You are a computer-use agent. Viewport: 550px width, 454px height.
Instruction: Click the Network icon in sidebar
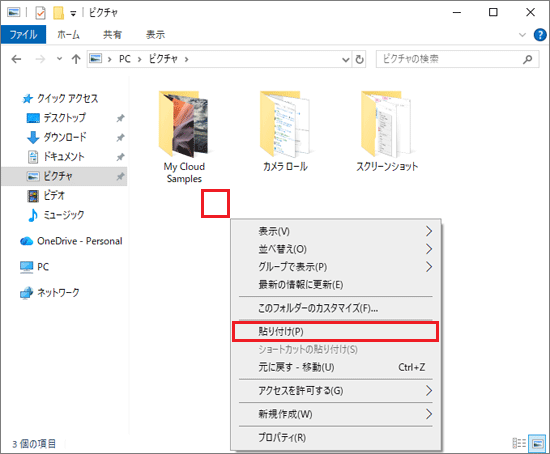pos(26,293)
